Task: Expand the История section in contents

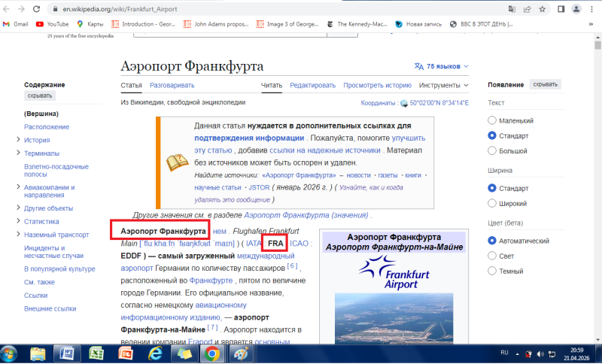Action: tap(17, 140)
